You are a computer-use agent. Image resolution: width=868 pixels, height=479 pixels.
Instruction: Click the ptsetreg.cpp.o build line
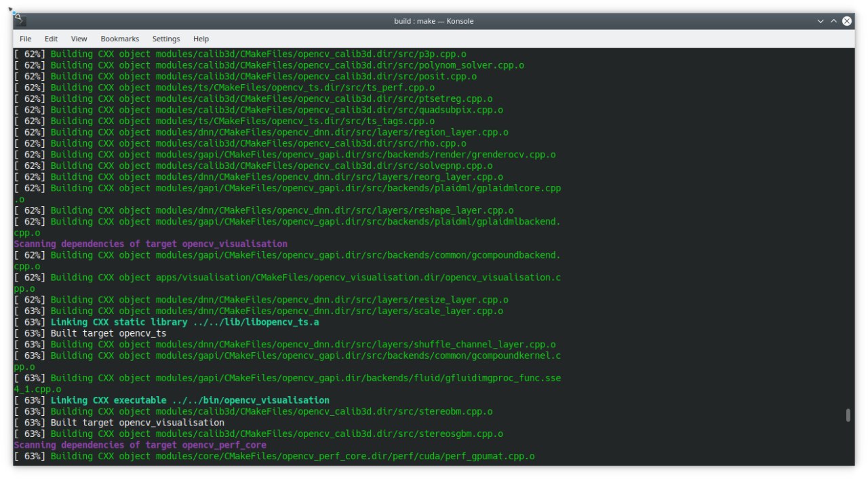coord(254,98)
